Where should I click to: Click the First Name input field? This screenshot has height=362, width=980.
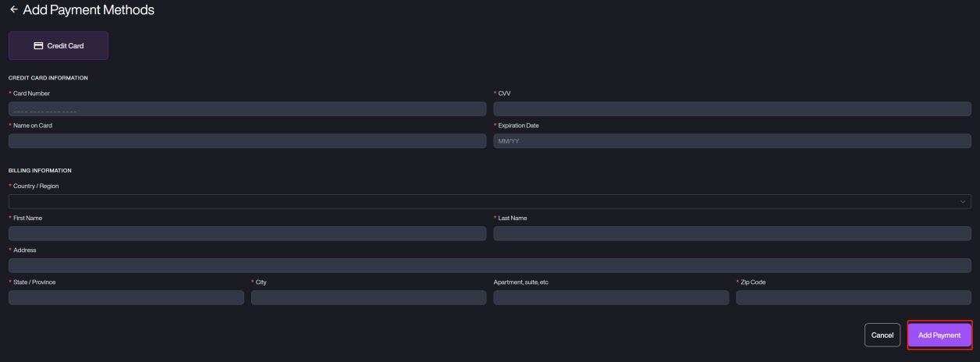247,233
